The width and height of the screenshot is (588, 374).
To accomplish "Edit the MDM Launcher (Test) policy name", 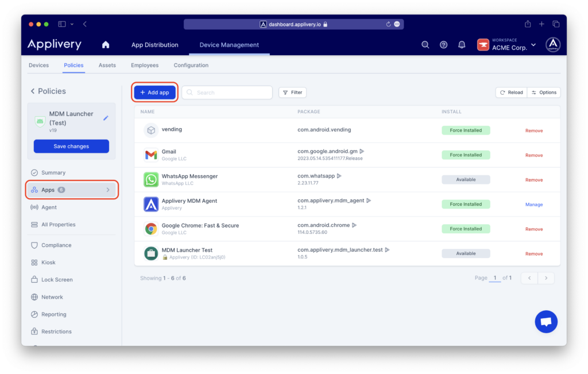I will click(106, 118).
